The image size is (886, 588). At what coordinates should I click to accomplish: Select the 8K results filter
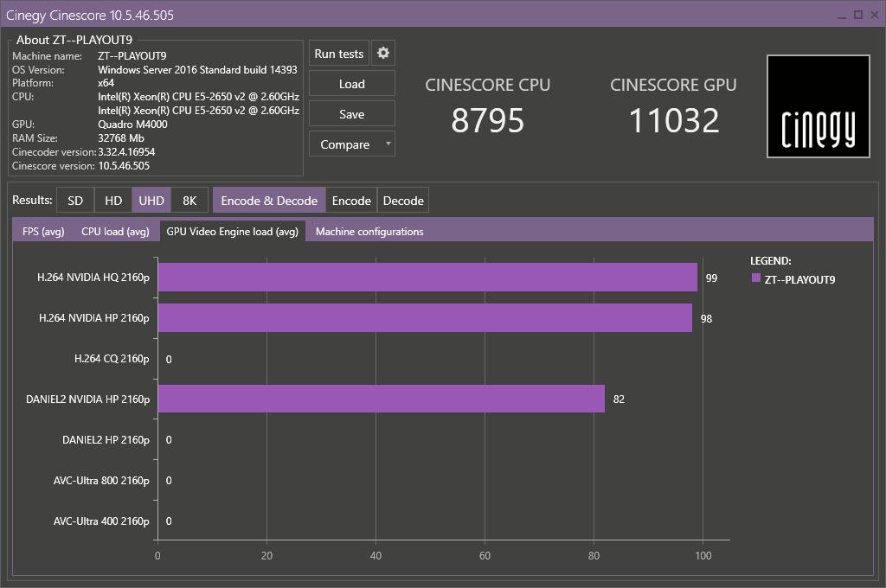[x=189, y=201]
